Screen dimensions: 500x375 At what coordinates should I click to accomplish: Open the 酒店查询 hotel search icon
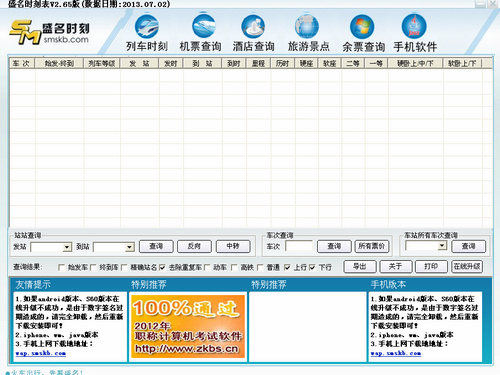tap(253, 33)
